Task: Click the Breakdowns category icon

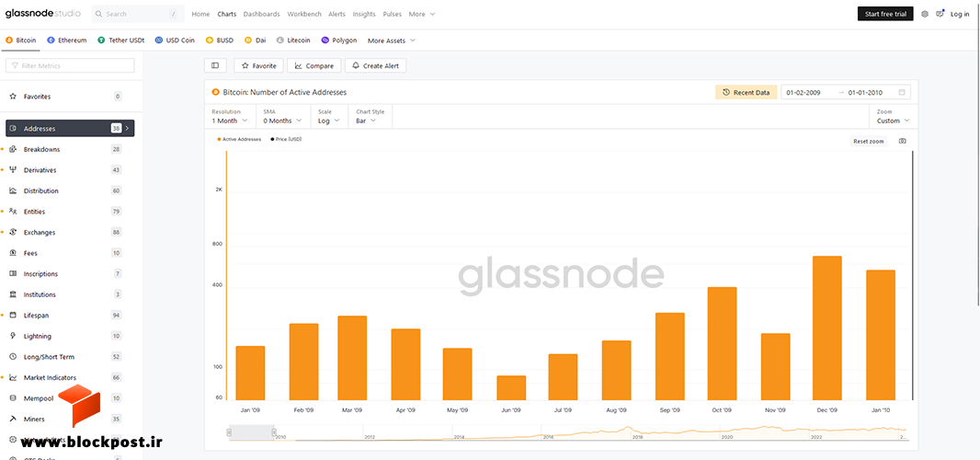Action: [x=13, y=149]
